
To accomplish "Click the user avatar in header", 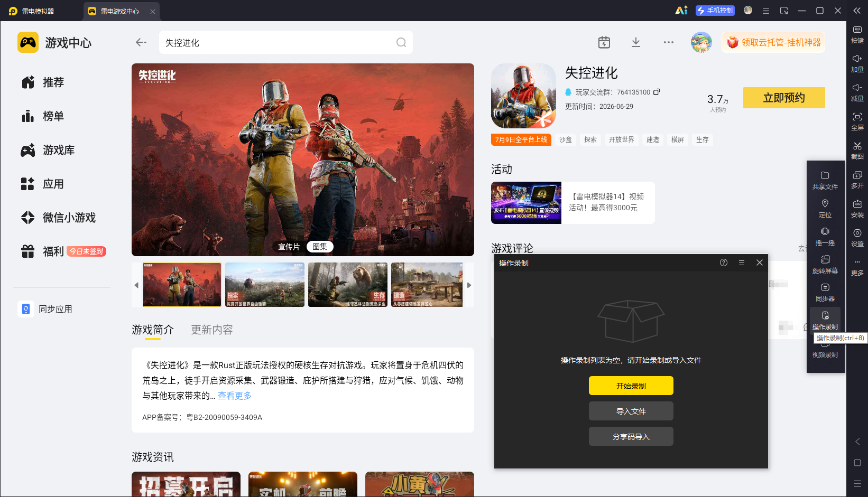I will (701, 42).
